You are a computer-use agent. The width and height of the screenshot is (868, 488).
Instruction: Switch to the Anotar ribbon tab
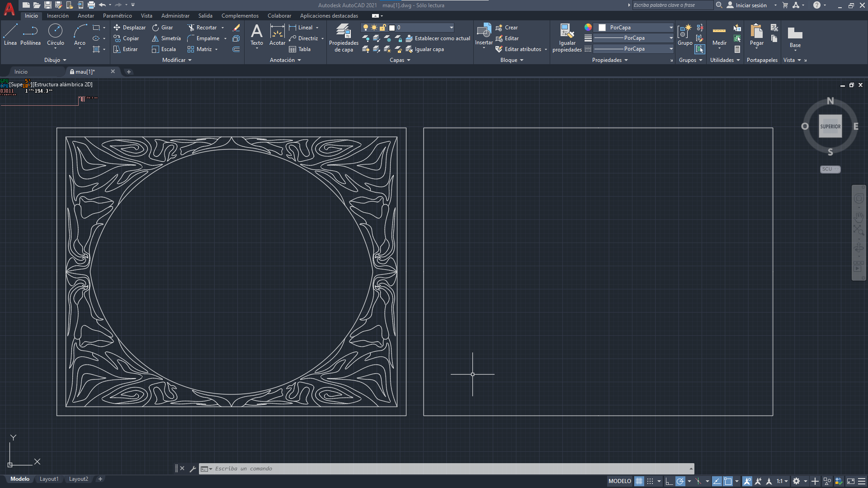(x=85, y=16)
